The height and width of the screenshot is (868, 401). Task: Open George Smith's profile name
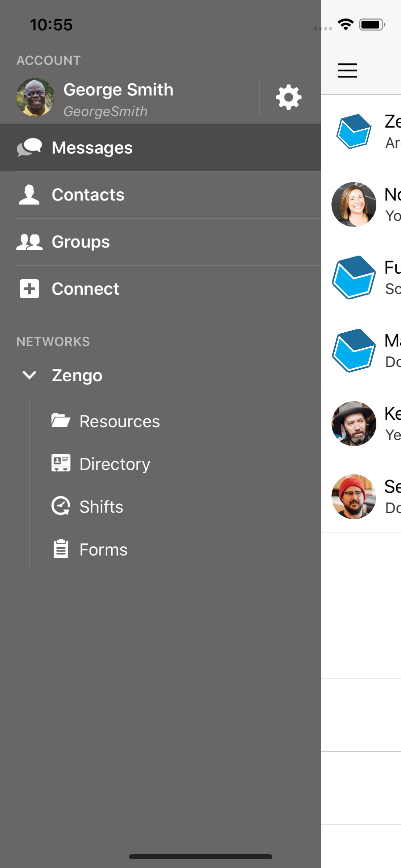pos(118,90)
